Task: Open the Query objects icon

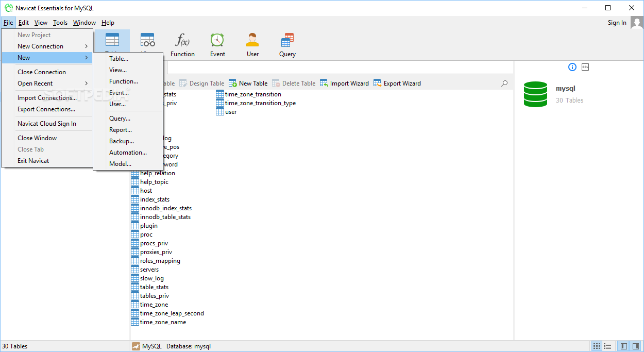Action: click(x=287, y=40)
